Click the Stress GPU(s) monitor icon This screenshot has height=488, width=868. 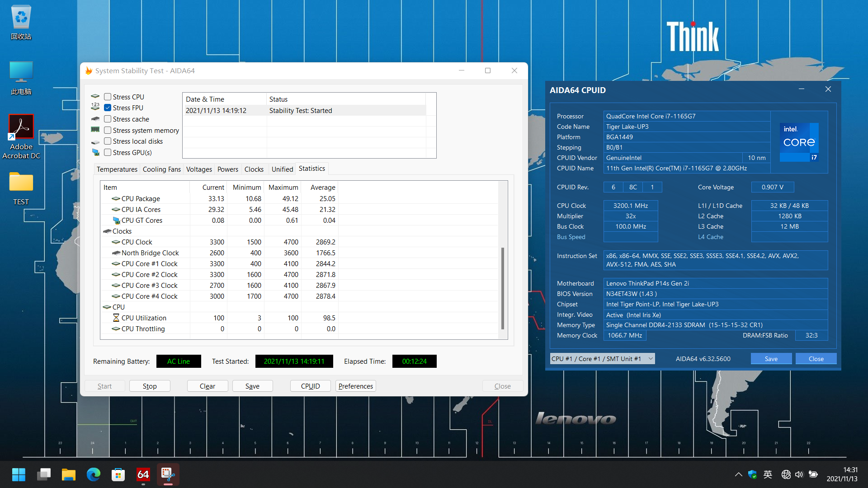point(95,152)
